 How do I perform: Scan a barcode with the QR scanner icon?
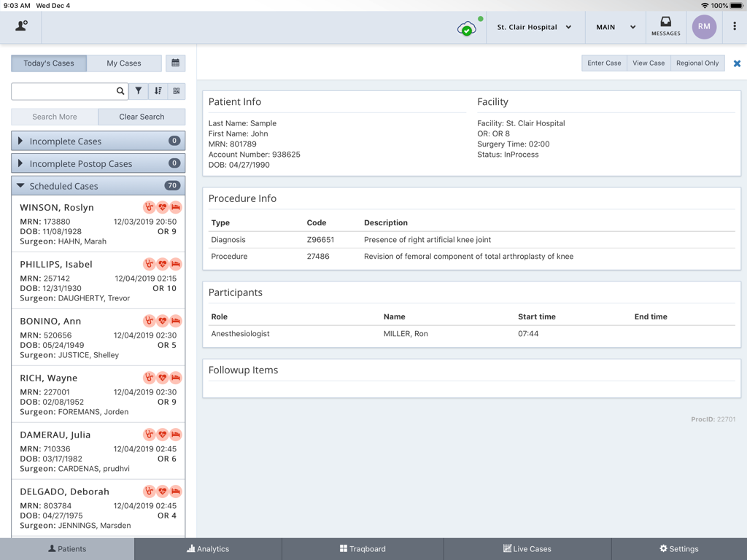pos(177,91)
